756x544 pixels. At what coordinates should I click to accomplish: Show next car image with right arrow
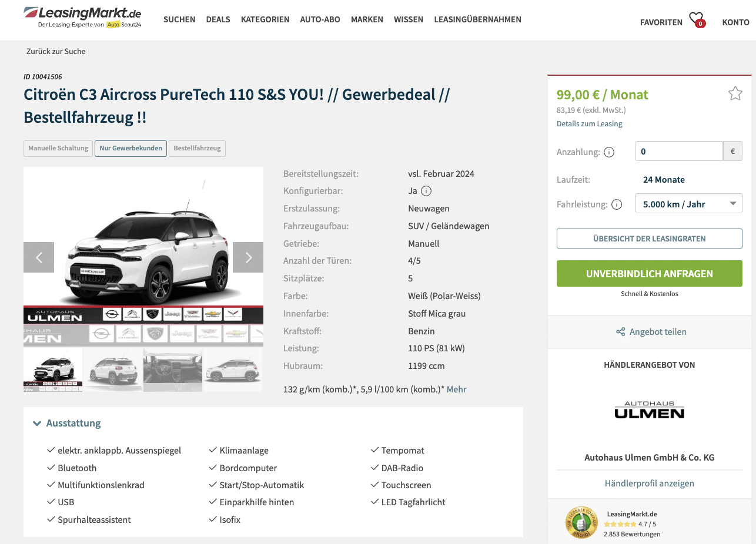click(248, 257)
